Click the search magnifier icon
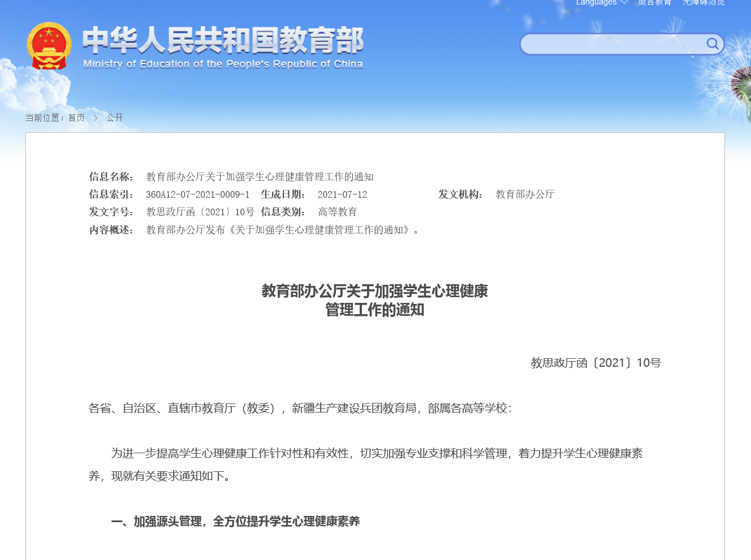Screen dimensions: 751x560 [x=713, y=44]
